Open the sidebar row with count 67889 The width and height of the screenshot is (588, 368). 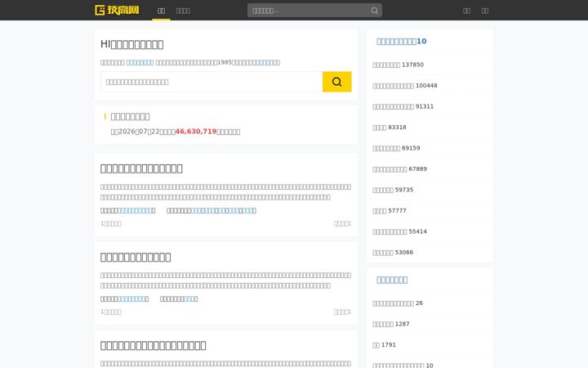click(430, 169)
